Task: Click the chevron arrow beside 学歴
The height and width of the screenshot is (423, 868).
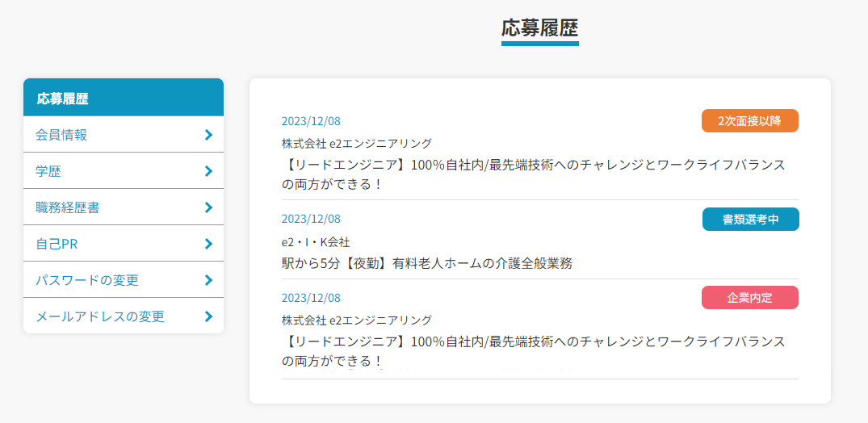Action: [208, 171]
